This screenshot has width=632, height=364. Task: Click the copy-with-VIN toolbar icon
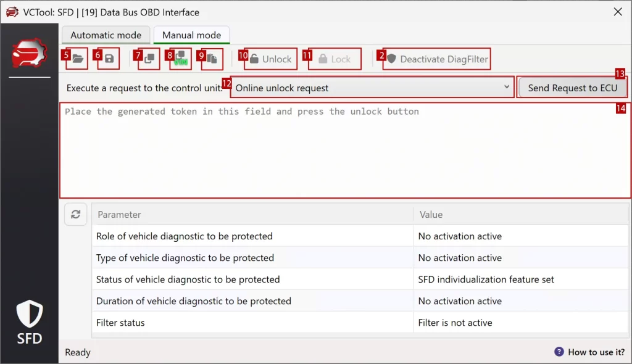click(x=181, y=59)
